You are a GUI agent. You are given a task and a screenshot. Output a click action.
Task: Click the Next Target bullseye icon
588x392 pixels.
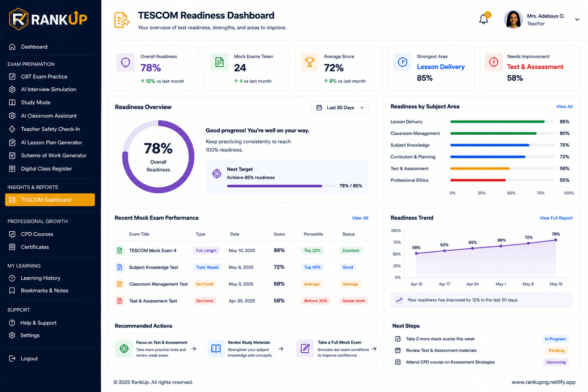coord(217,173)
